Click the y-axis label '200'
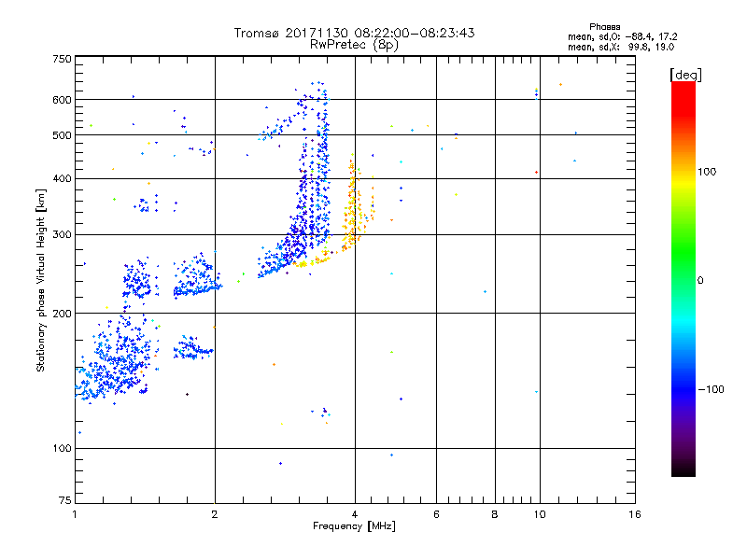The width and height of the screenshot is (747, 560). [62, 314]
